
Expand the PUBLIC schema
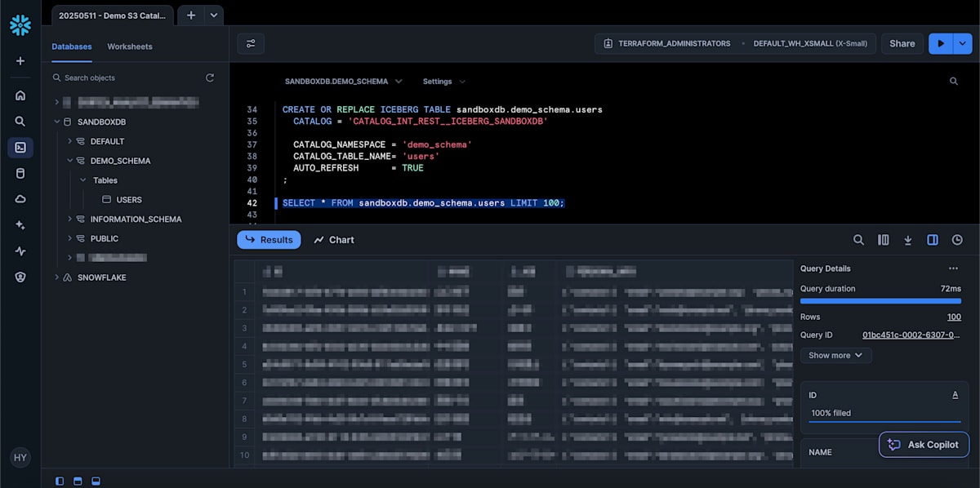(x=70, y=238)
